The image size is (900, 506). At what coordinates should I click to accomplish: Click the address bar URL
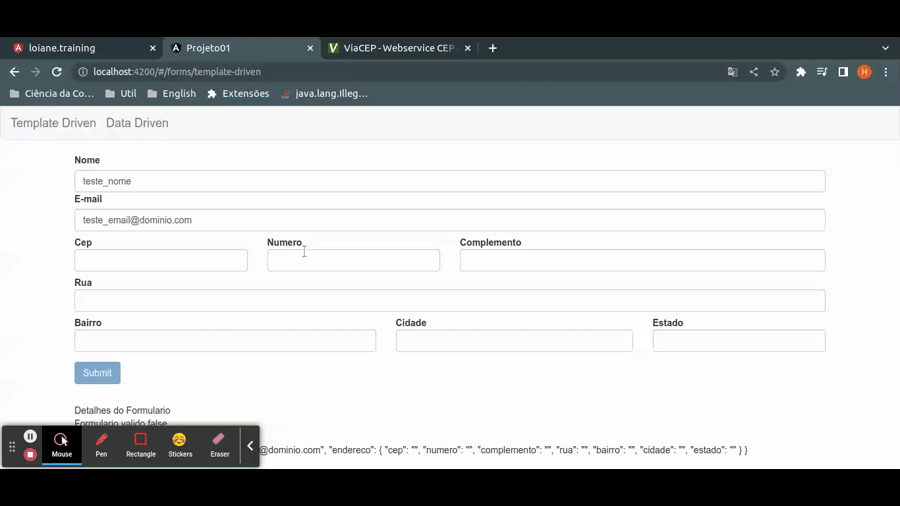177,72
